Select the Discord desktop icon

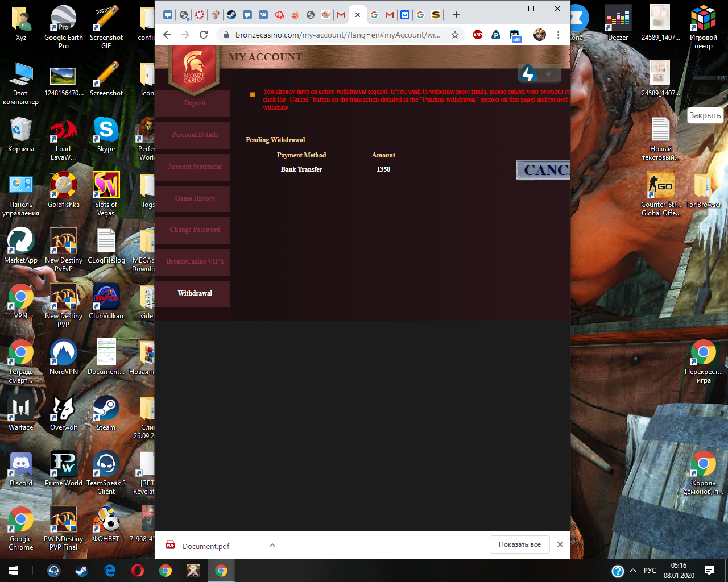tap(21, 469)
